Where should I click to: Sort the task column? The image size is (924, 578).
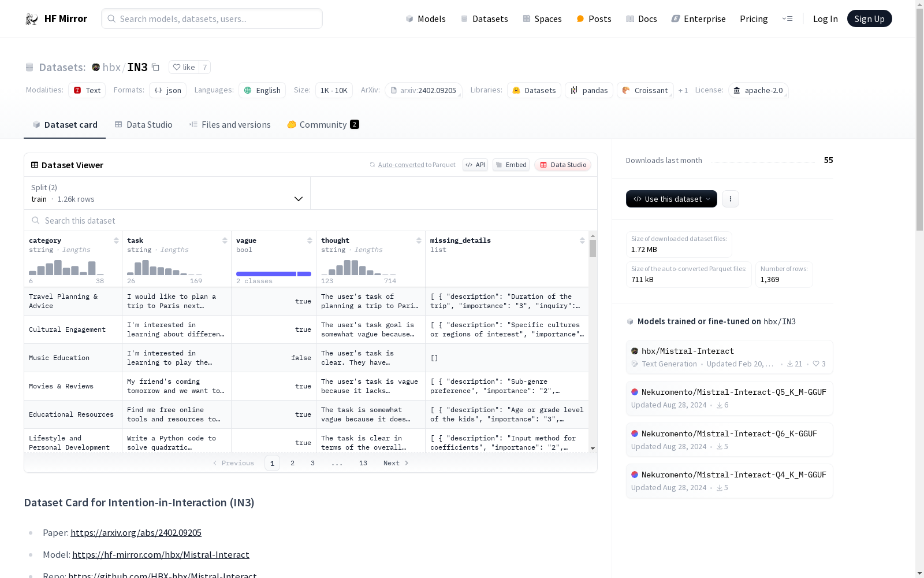pyautogui.click(x=225, y=240)
